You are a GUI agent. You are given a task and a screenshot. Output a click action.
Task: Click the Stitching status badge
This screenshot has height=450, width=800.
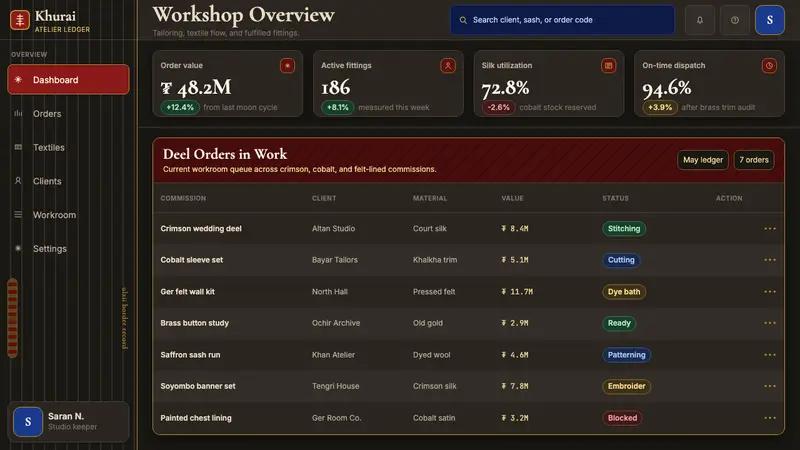pos(623,229)
